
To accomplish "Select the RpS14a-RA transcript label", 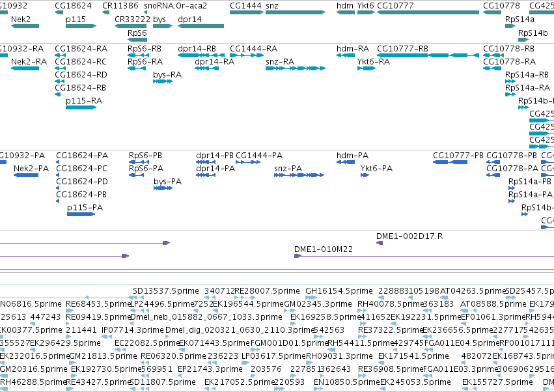I will coord(527,87).
